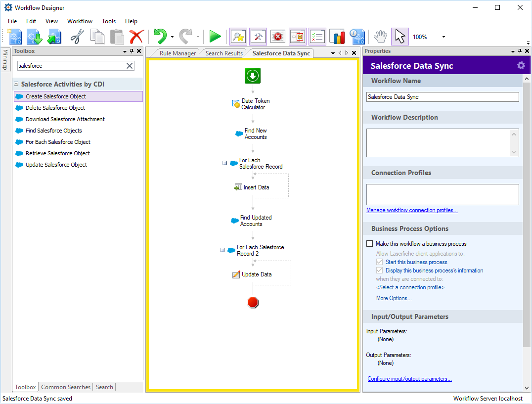Click the toolbox search input box

coord(71,66)
